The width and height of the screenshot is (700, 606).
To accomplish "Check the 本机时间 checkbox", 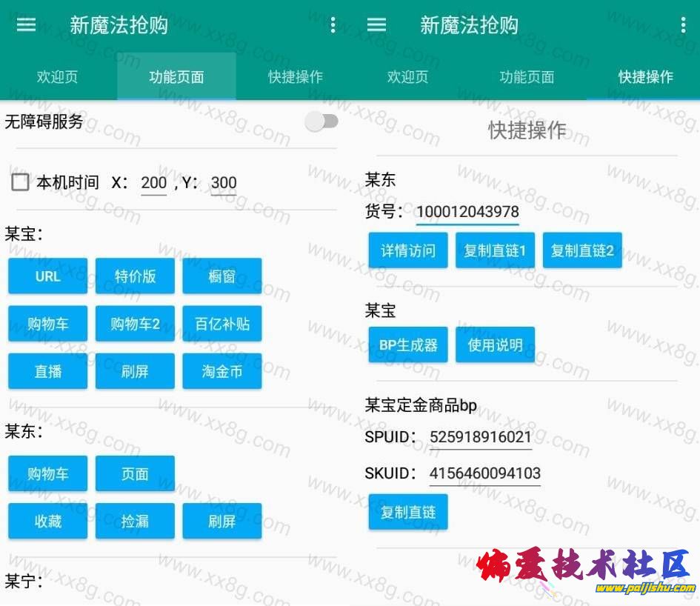I will coord(21,182).
